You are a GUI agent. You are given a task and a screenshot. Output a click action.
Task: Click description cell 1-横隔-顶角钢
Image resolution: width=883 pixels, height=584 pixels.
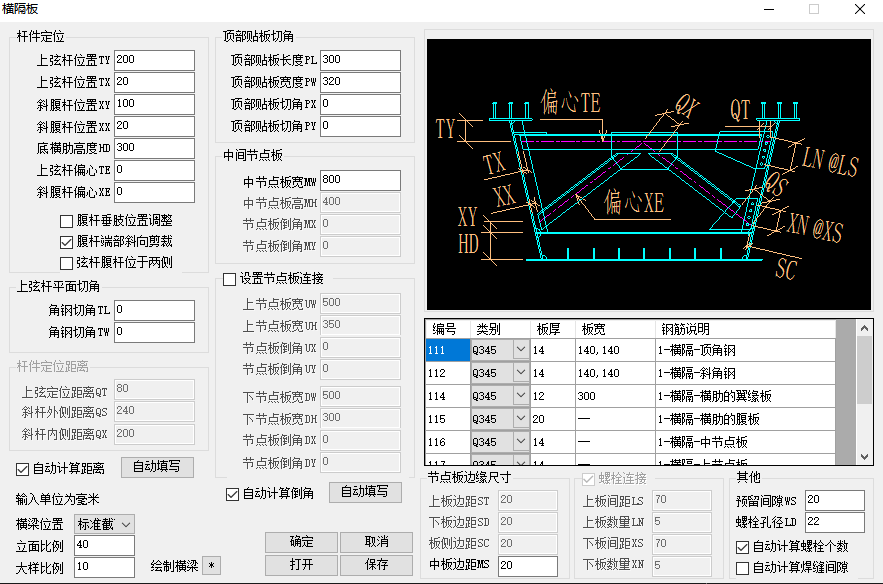tap(745, 350)
